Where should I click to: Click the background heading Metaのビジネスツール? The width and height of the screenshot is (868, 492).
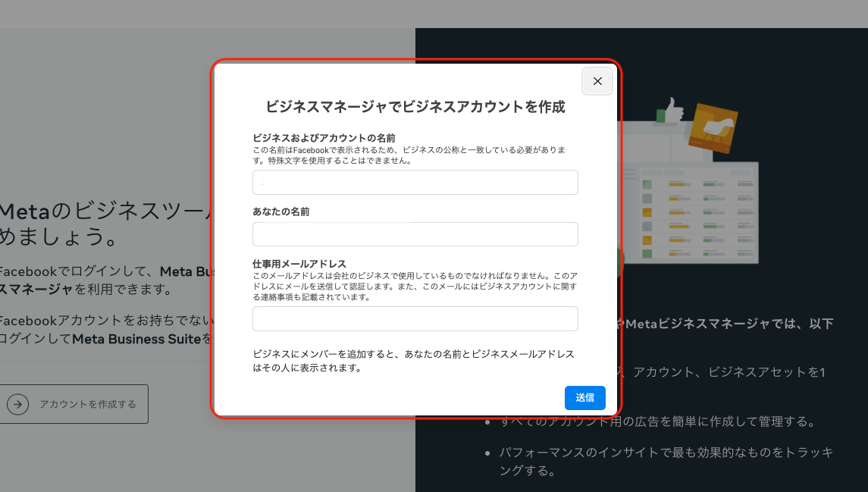(105, 224)
